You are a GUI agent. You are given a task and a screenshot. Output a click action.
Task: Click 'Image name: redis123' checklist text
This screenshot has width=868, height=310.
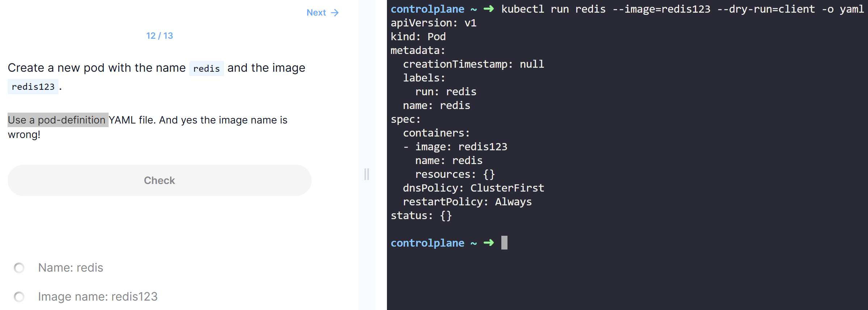point(98,297)
